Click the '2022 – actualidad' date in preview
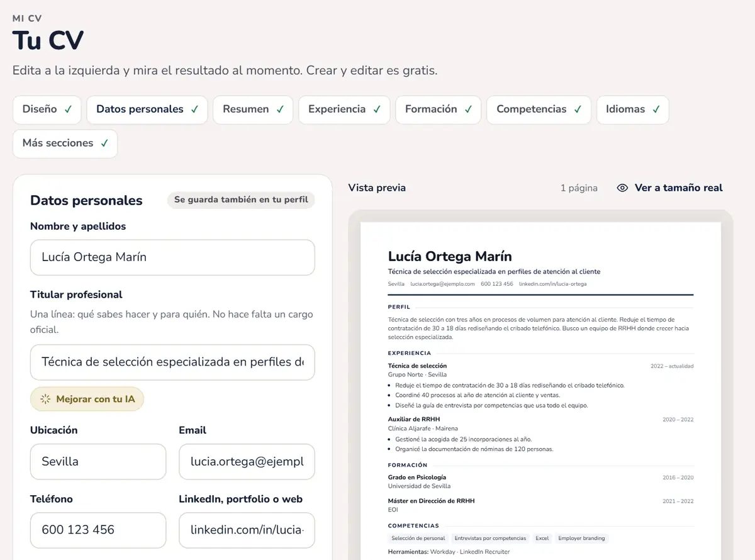The width and height of the screenshot is (755, 560). click(672, 366)
